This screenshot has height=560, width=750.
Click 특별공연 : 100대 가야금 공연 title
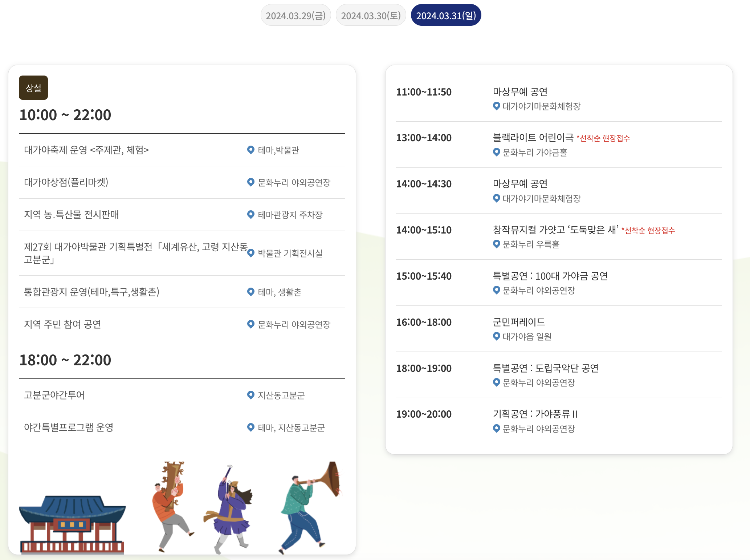point(550,276)
